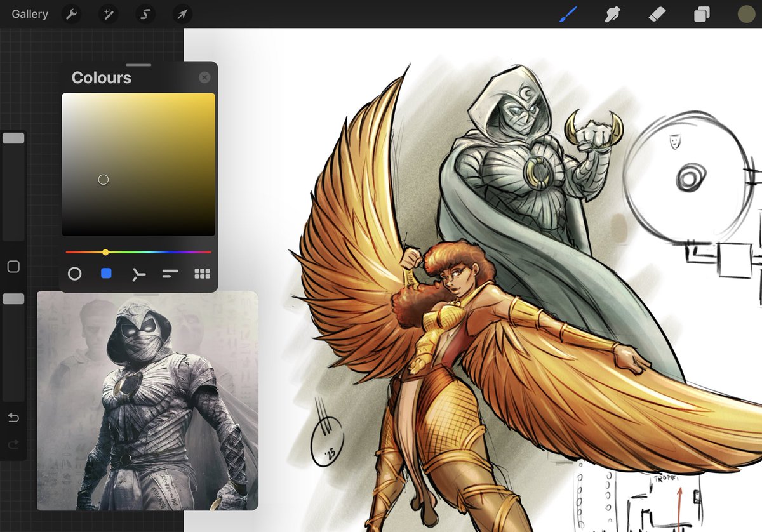Click the hue slider handle
762x532 pixels.
[105, 252]
